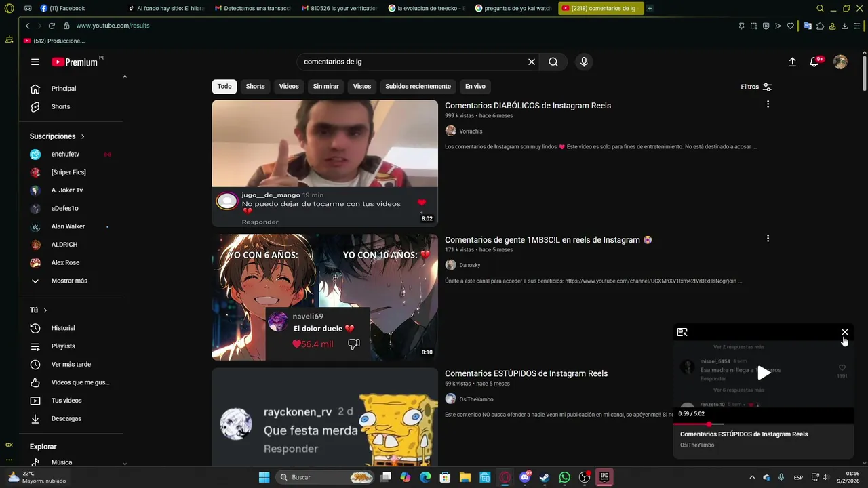Open the YouTube guide hamburger menu

35,62
